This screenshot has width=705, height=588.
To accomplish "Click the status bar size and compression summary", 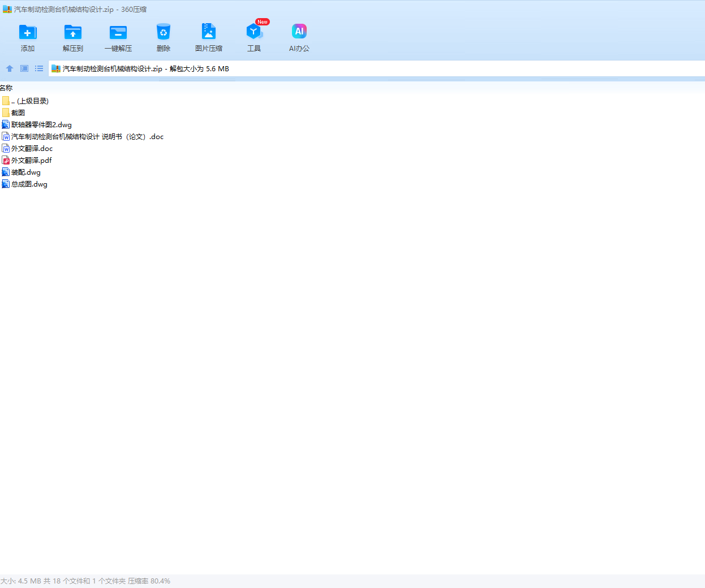I will tap(85, 581).
